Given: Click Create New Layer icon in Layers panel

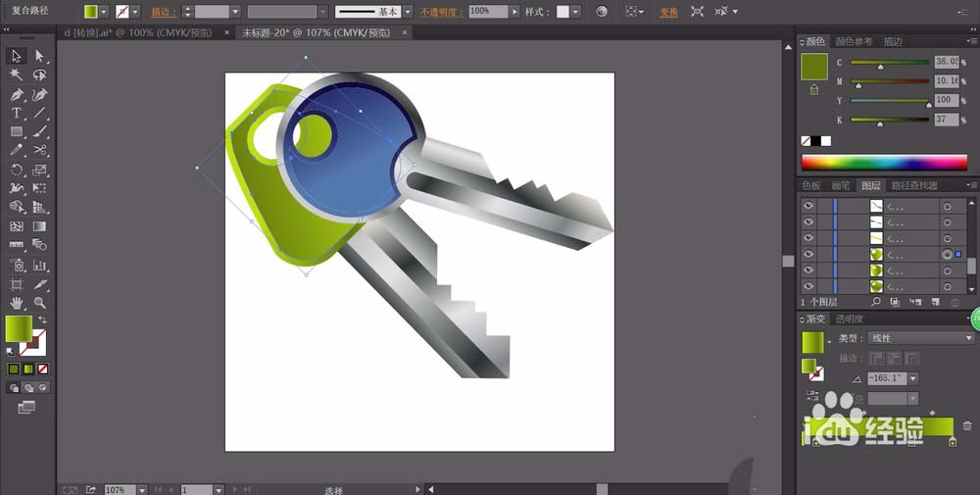Looking at the screenshot, I should [x=936, y=302].
